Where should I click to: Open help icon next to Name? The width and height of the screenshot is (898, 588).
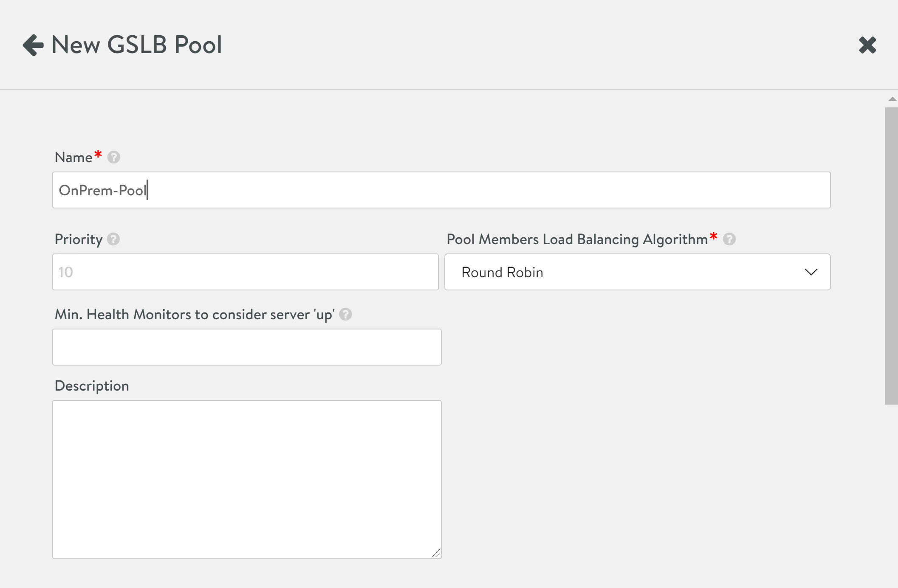(x=113, y=158)
